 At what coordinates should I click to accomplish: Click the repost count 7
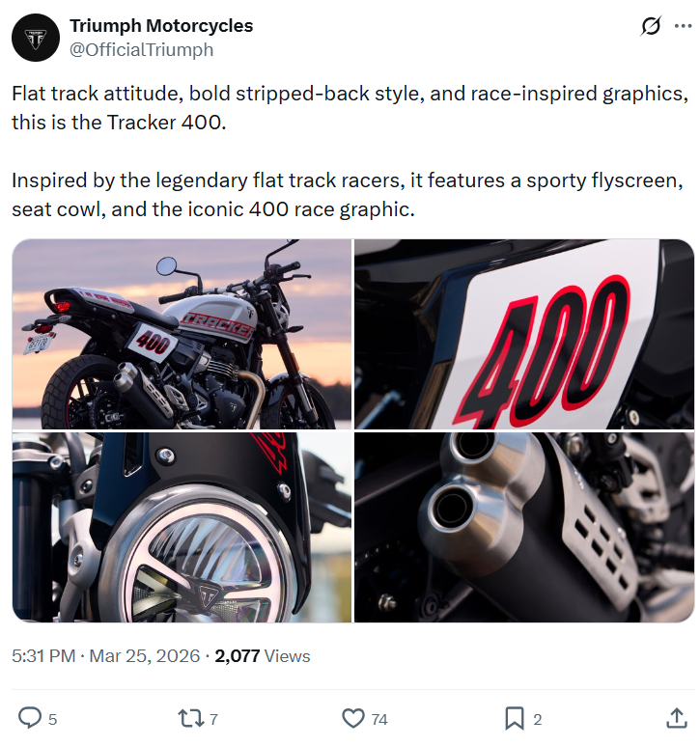coord(213,719)
